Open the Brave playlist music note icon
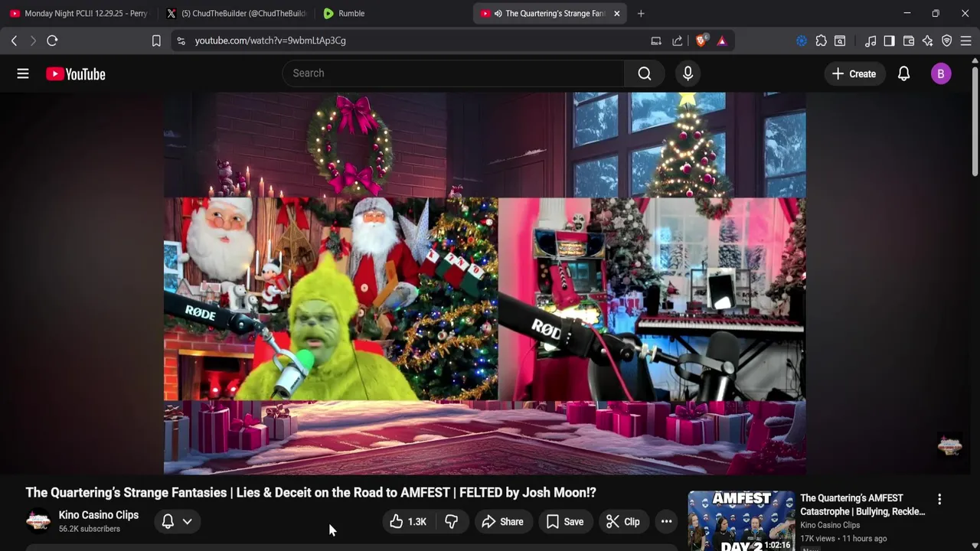 [x=871, y=41]
